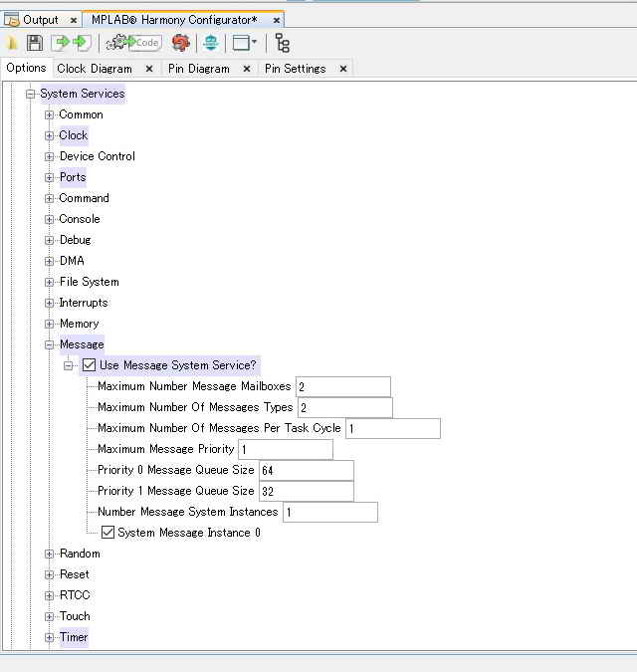Toggle System Message Instance 0 checkbox
Image resolution: width=637 pixels, height=672 pixels.
click(x=107, y=533)
